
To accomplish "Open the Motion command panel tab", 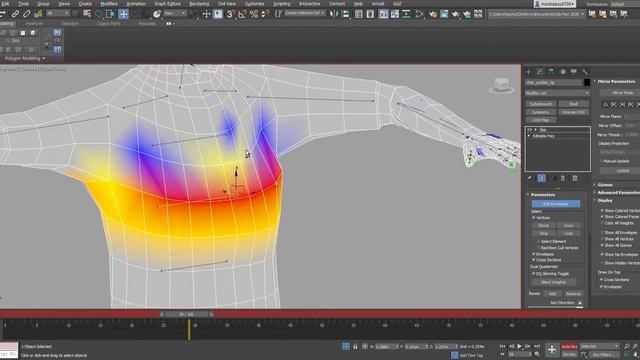I will coord(562,72).
